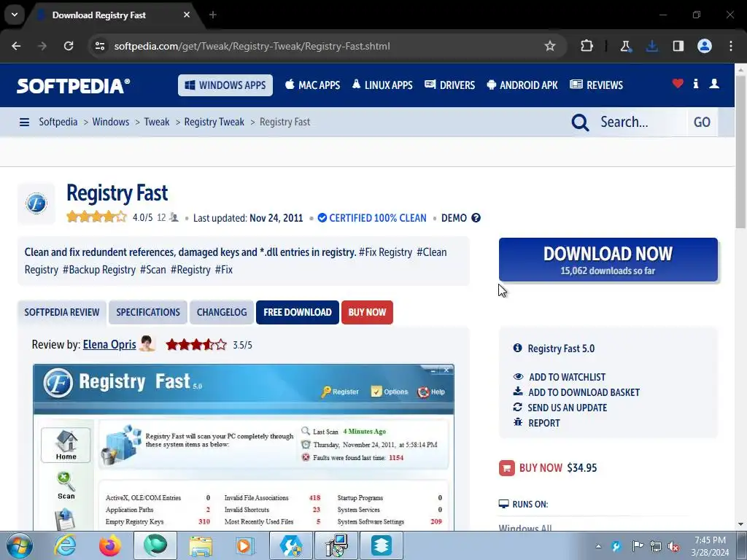Screen dimensions: 747x560
Task: Open tab search dropdown arrow
Action: pyautogui.click(x=15, y=15)
